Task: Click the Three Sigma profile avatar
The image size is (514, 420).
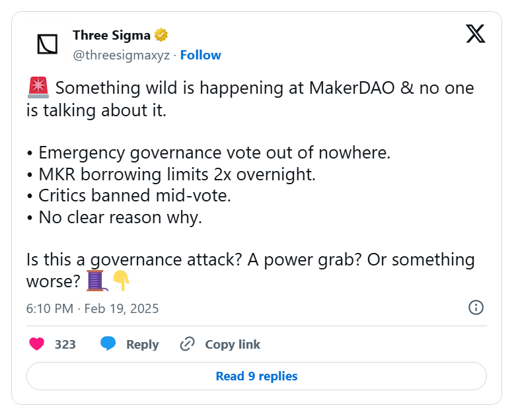Action: 46,44
